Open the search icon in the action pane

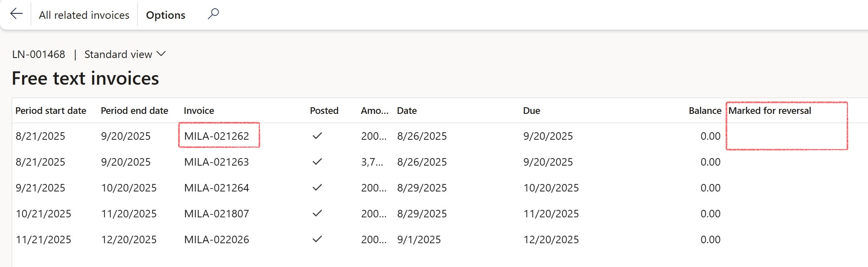[213, 14]
